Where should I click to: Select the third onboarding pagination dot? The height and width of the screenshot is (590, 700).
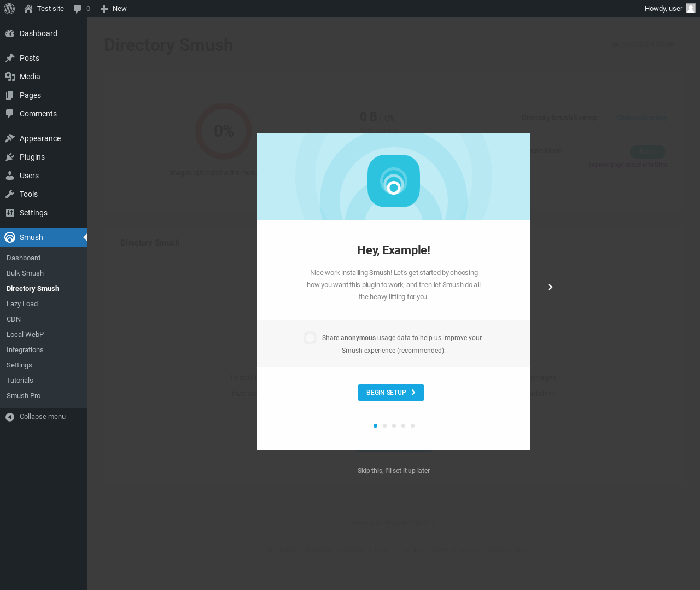pos(394,425)
